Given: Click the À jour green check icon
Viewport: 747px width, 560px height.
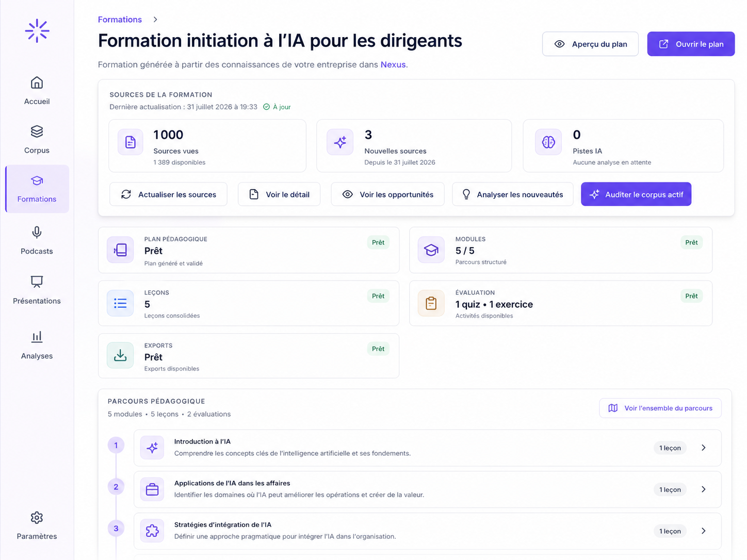Looking at the screenshot, I should 266,107.
